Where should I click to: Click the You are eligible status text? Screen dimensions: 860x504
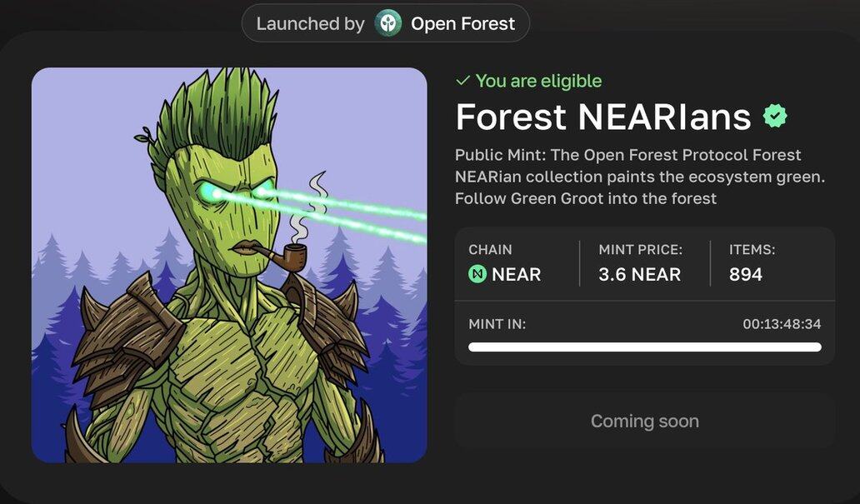pyautogui.click(x=538, y=81)
